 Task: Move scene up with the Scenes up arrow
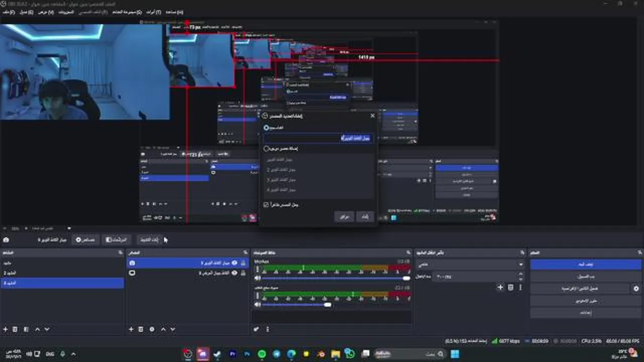click(x=37, y=329)
